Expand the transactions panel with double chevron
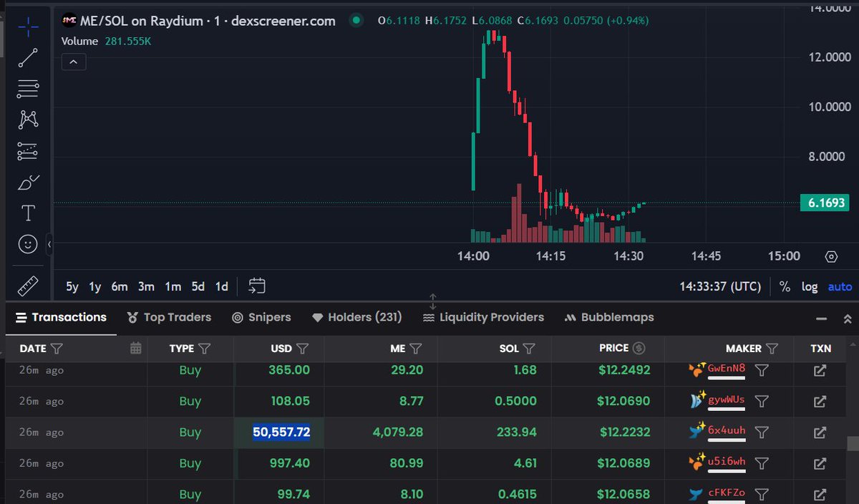Screen dimensions: 859x504 click(848, 319)
